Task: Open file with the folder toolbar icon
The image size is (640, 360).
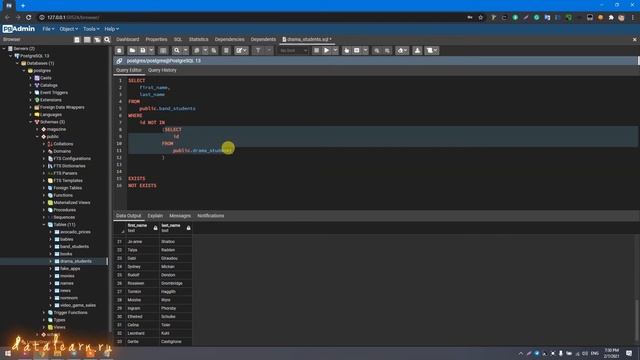Action: click(x=132, y=51)
